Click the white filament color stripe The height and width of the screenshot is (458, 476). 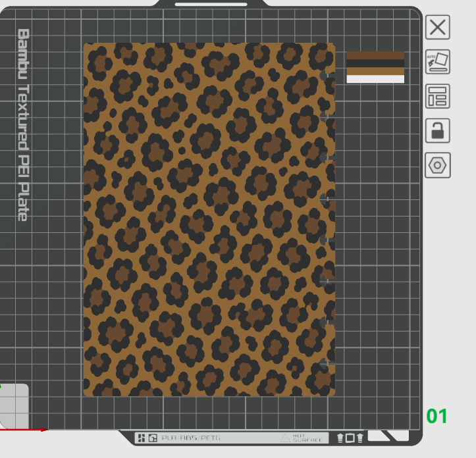375,79
